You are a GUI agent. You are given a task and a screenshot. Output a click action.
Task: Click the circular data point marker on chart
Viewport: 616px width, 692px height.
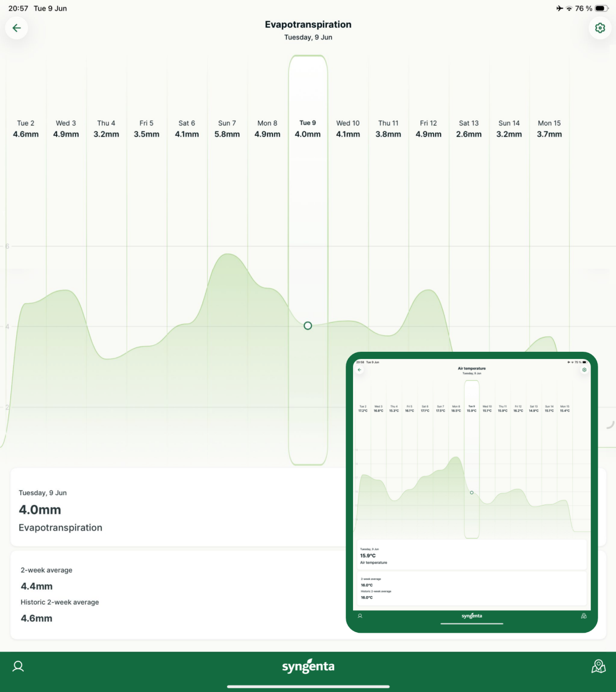point(307,325)
